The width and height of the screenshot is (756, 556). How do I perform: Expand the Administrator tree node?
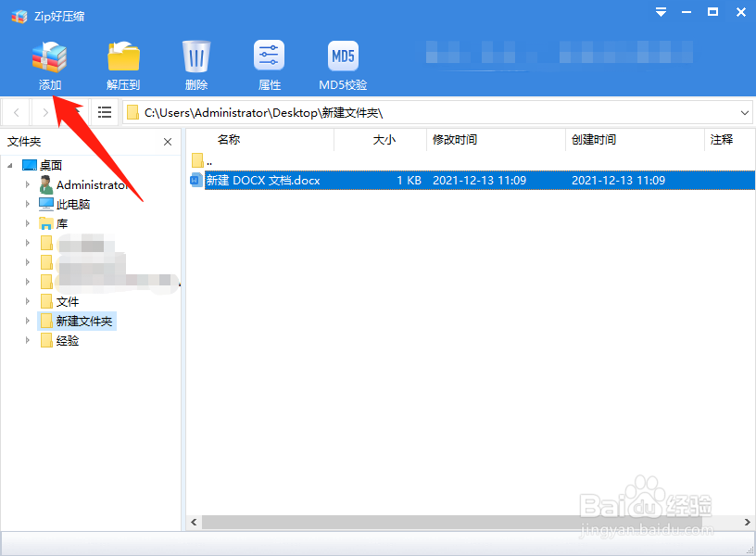(28, 184)
